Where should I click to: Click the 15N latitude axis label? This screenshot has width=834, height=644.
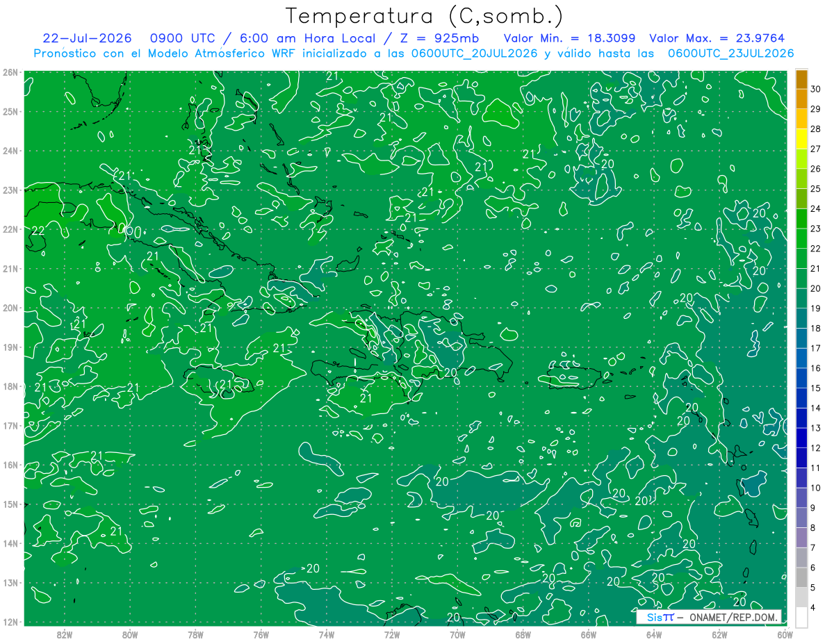(10, 504)
